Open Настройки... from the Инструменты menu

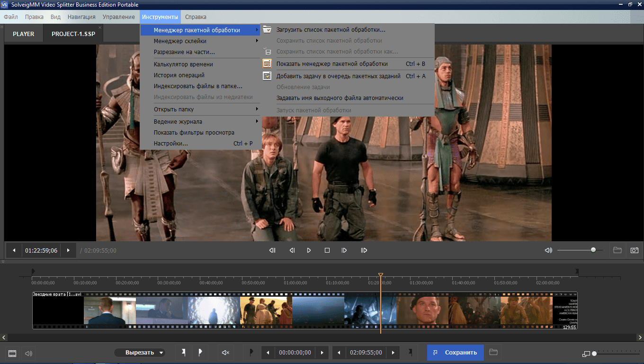pyautogui.click(x=171, y=144)
